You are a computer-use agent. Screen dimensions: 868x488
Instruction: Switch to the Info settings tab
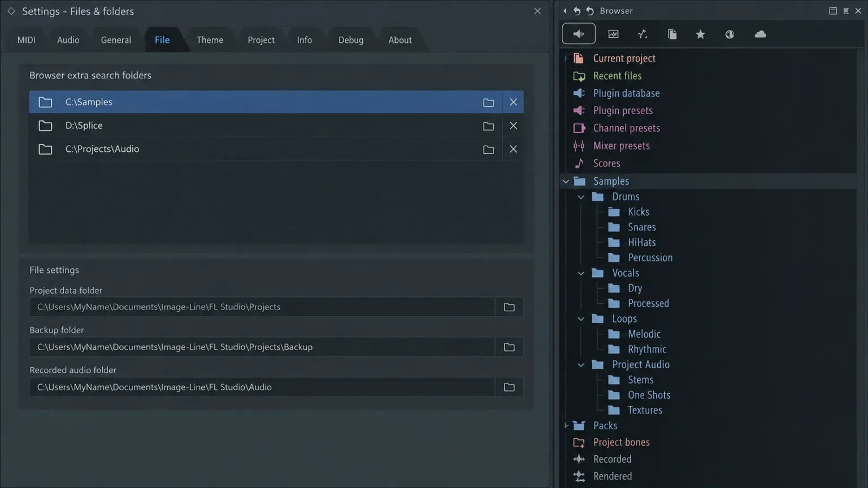pyautogui.click(x=305, y=40)
